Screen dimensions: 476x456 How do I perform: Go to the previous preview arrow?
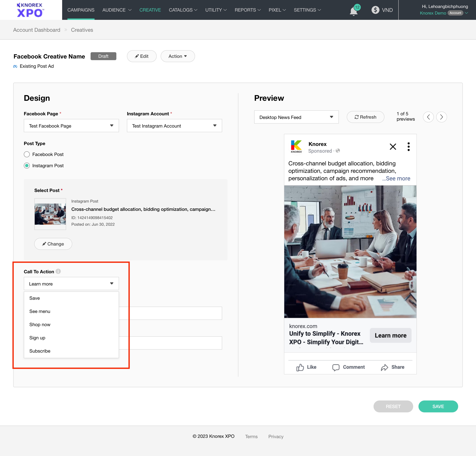(428, 117)
